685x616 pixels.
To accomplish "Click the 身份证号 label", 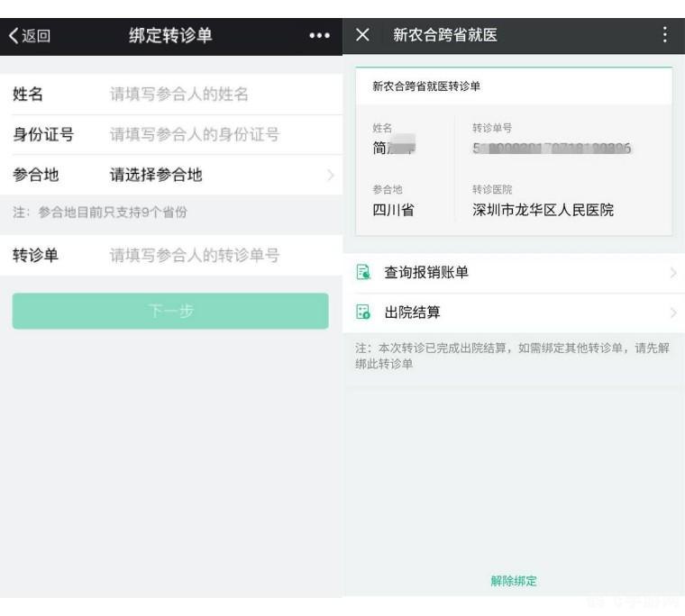I will point(43,134).
